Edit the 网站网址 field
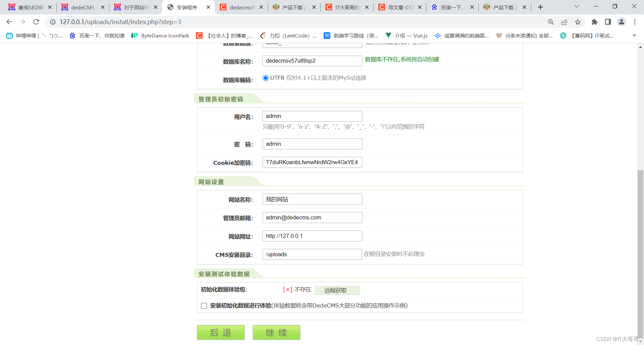Viewport: 644px width, 345px height. pyautogui.click(x=312, y=236)
